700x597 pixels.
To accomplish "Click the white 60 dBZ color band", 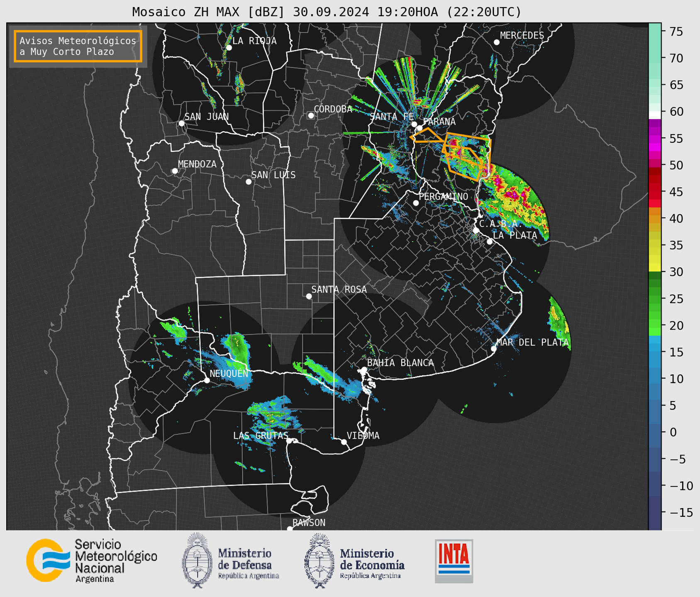I will point(655,115).
